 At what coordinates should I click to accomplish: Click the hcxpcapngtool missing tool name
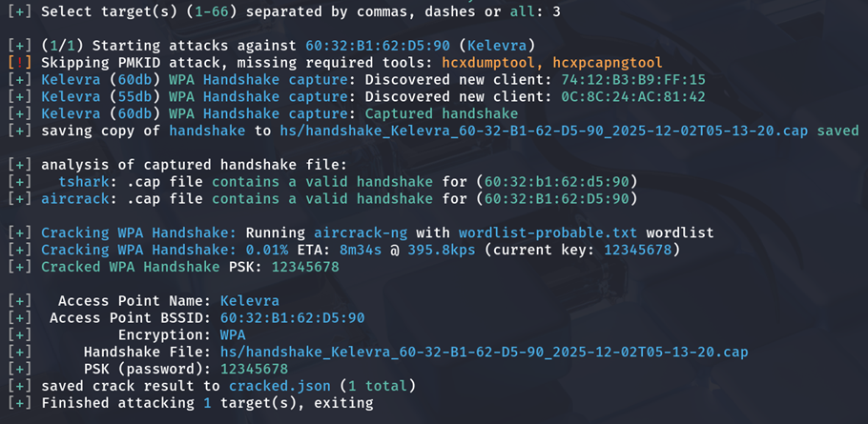point(608,62)
